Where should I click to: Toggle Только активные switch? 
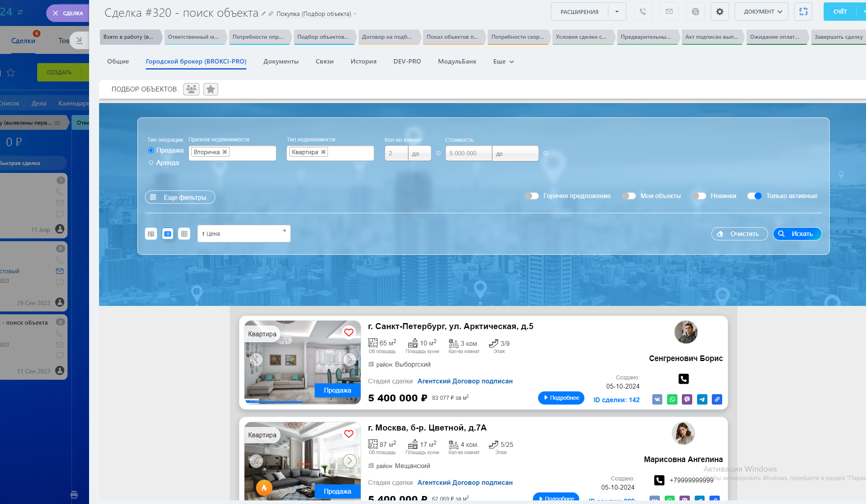pos(755,196)
